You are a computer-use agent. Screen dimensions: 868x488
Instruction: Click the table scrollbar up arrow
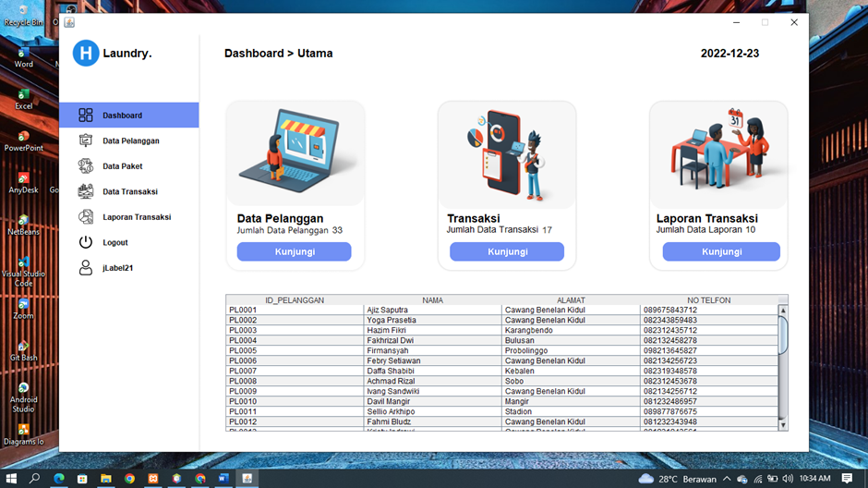click(x=783, y=311)
